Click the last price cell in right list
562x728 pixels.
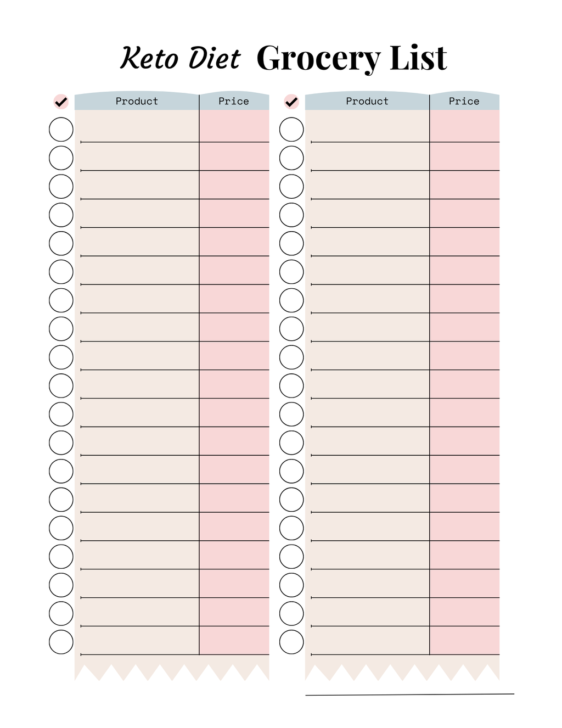coord(465,640)
